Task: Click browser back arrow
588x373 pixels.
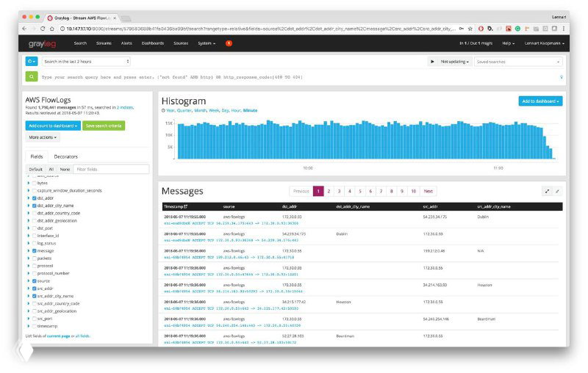Action: tap(24, 29)
